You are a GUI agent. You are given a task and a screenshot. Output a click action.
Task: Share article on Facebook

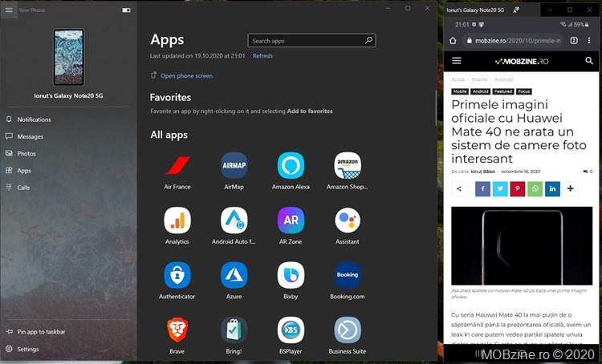[482, 188]
